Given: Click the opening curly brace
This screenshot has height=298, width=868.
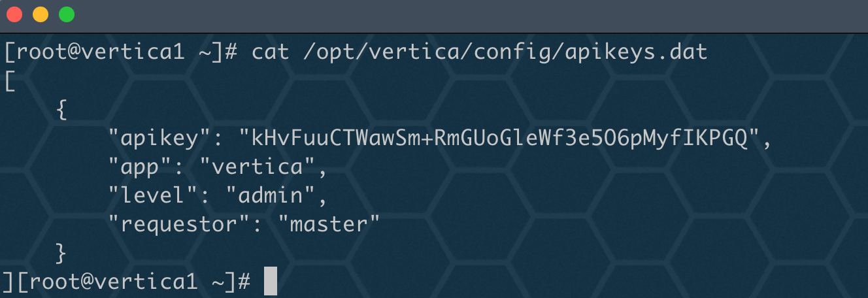Looking at the screenshot, I should pyautogui.click(x=62, y=110).
